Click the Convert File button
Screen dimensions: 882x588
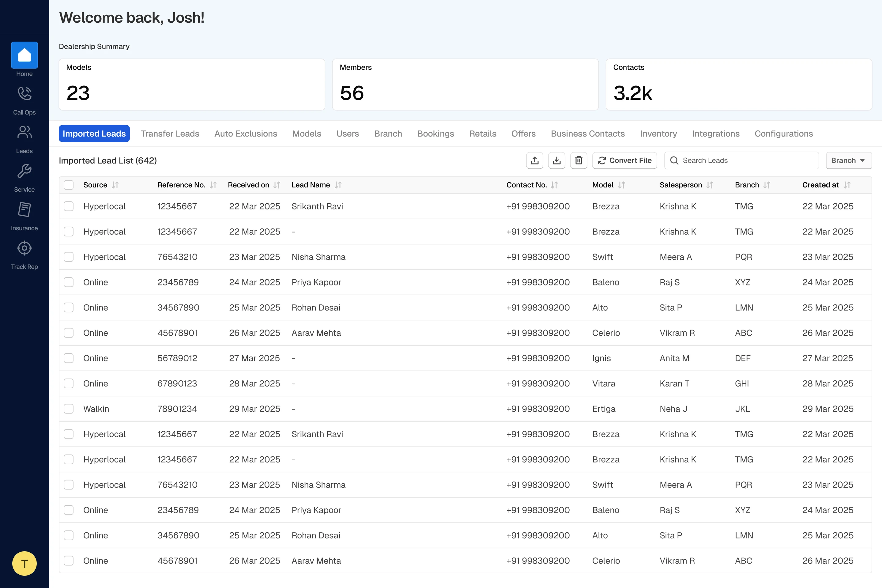(x=624, y=160)
